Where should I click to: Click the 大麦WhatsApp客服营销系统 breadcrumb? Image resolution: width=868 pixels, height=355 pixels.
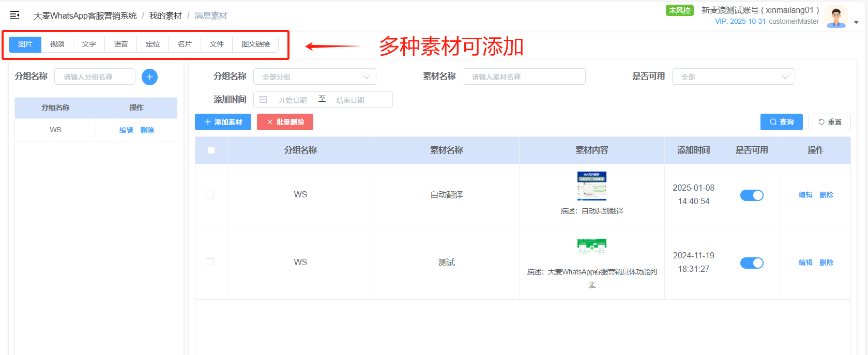pos(85,16)
